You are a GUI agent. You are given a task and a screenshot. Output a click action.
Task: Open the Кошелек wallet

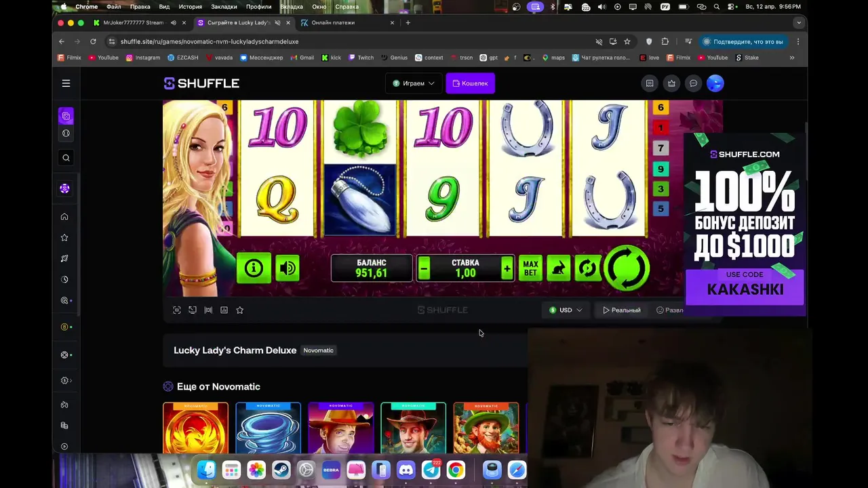pyautogui.click(x=470, y=83)
